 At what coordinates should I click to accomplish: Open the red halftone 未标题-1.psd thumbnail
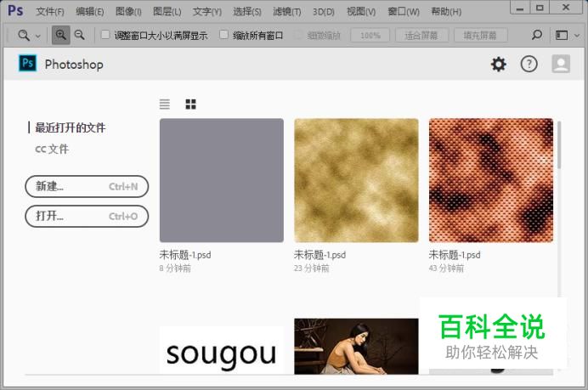coord(491,180)
